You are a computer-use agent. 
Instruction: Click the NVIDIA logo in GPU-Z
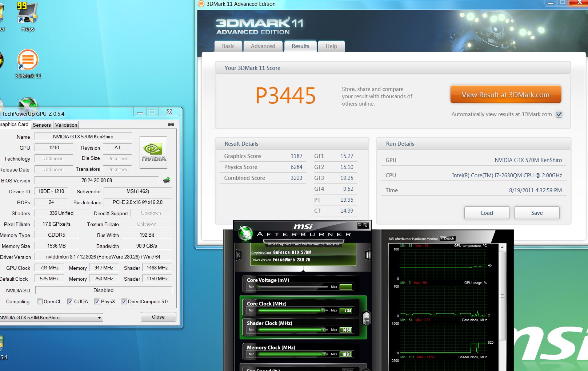tap(153, 152)
